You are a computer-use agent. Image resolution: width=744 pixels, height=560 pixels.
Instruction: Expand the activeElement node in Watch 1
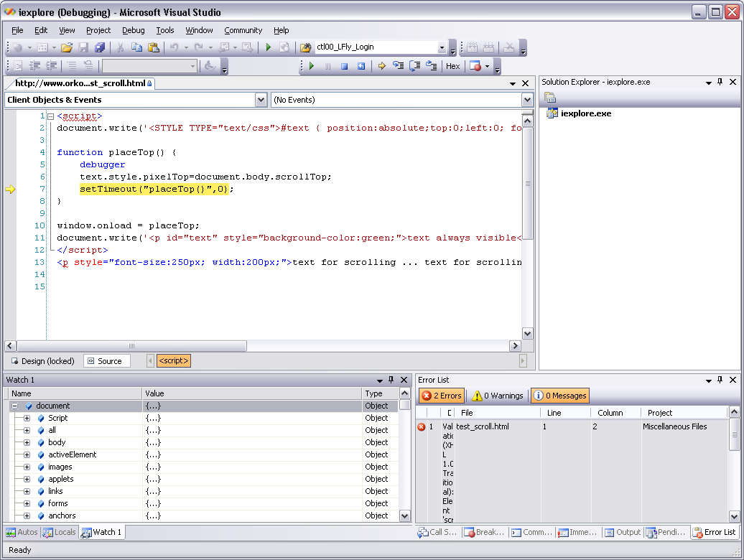27,454
